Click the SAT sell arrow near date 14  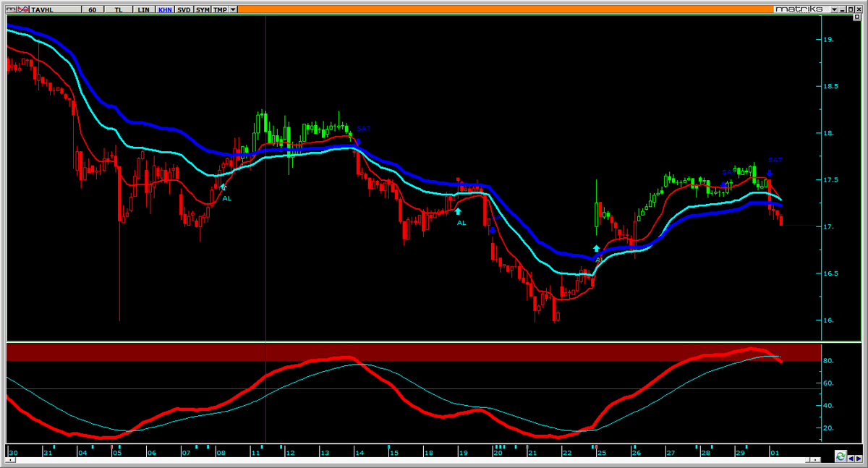pos(358,141)
